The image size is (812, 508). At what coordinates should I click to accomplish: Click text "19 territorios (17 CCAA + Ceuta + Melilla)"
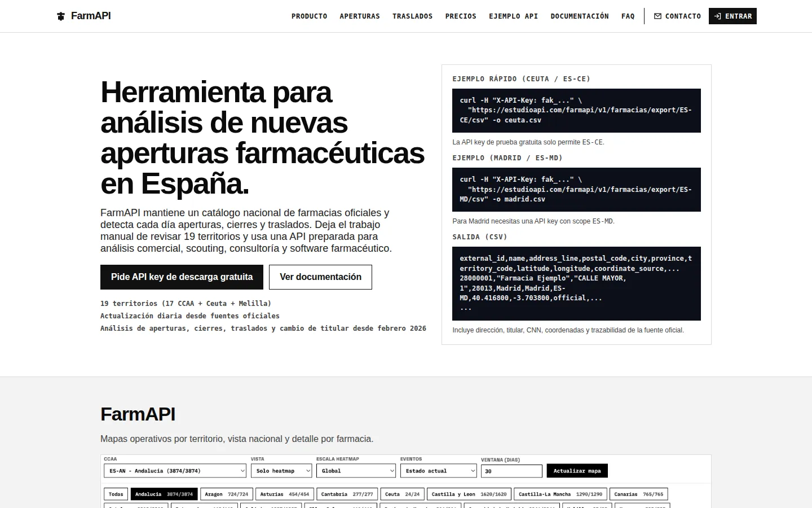pos(186,304)
